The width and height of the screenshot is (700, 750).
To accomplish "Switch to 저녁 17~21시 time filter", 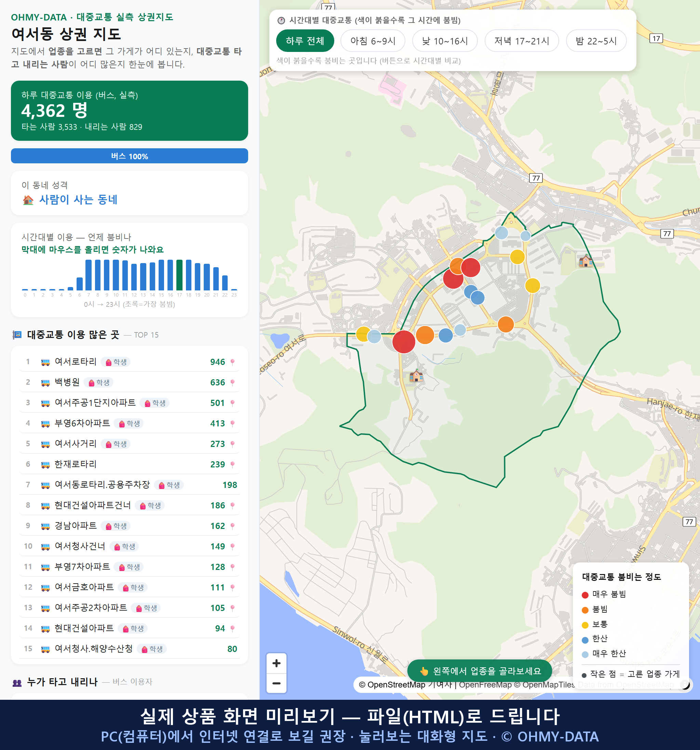I will point(522,41).
